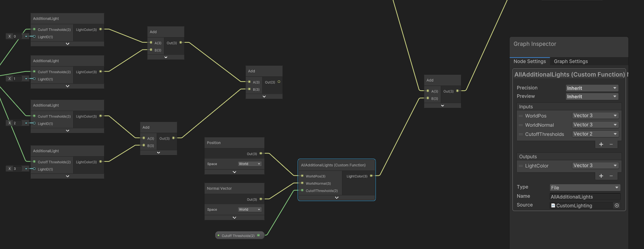The height and width of the screenshot is (249, 644).
Task: Click the output port of the Cutoff Thresholds property
Action: 258,235
